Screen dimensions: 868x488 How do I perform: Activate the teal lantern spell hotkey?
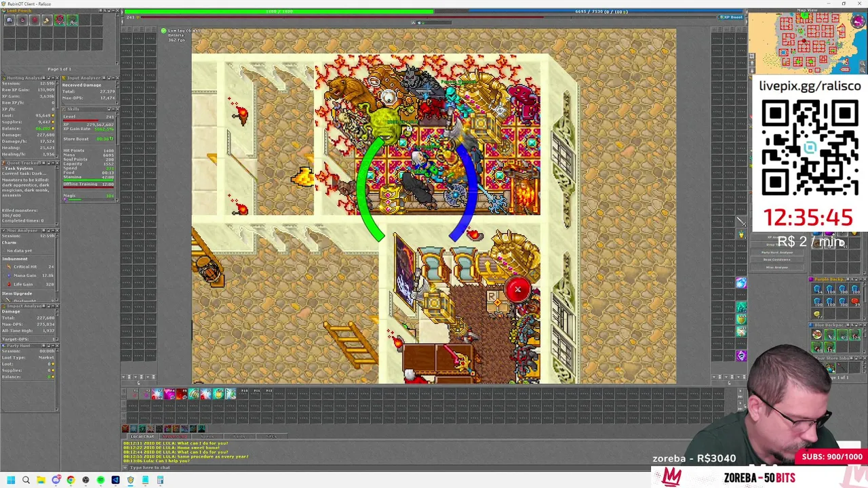pos(218,394)
